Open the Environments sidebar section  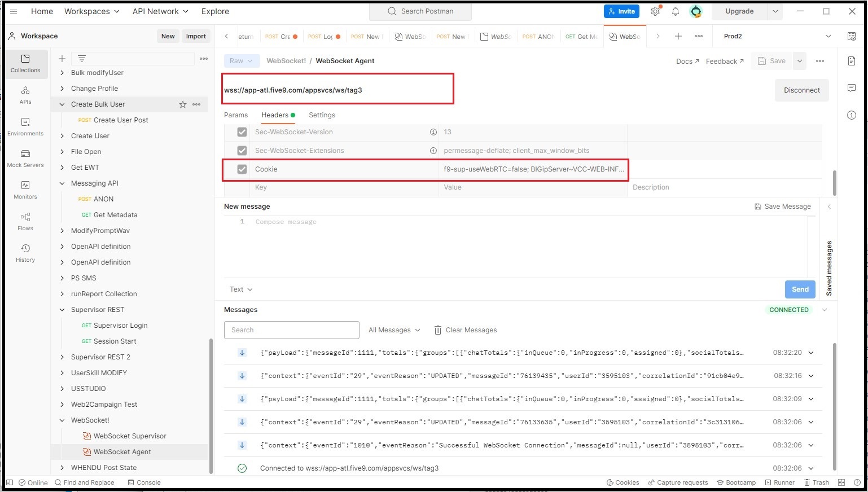click(x=25, y=126)
